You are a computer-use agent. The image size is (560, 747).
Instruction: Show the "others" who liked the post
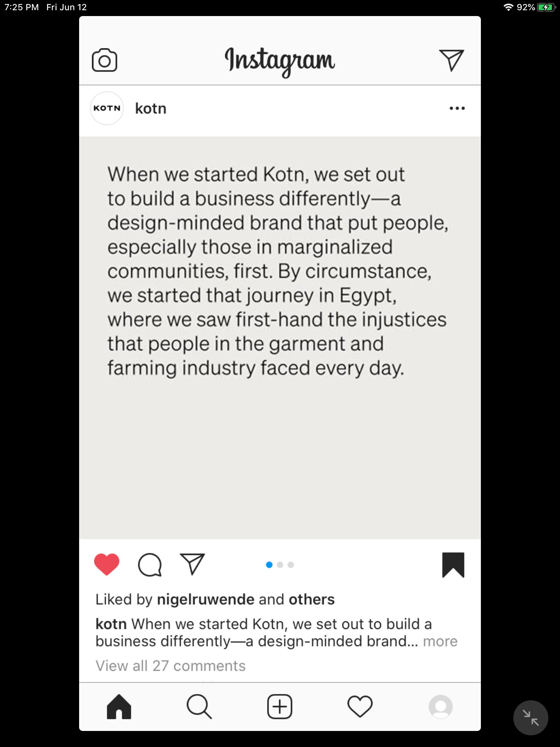[x=311, y=600]
